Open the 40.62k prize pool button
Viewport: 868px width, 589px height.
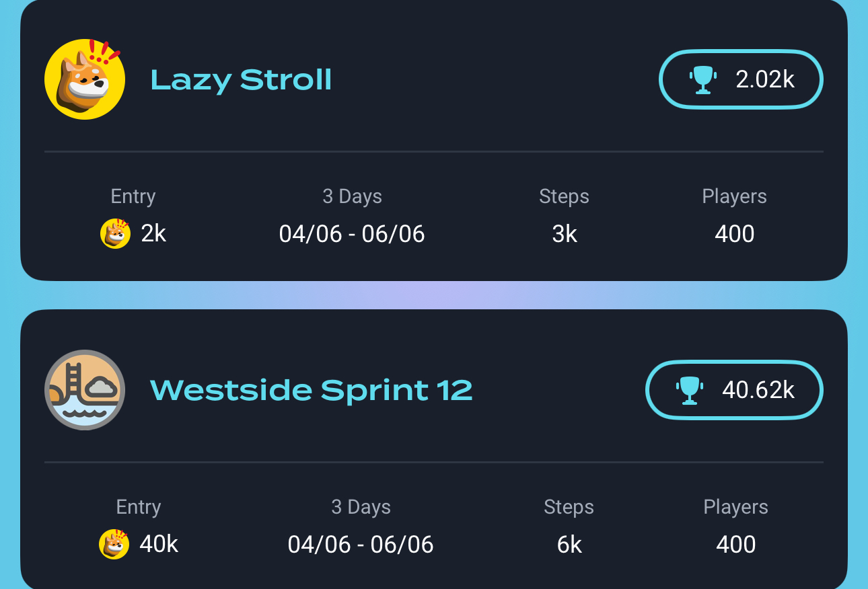pyautogui.click(x=734, y=390)
